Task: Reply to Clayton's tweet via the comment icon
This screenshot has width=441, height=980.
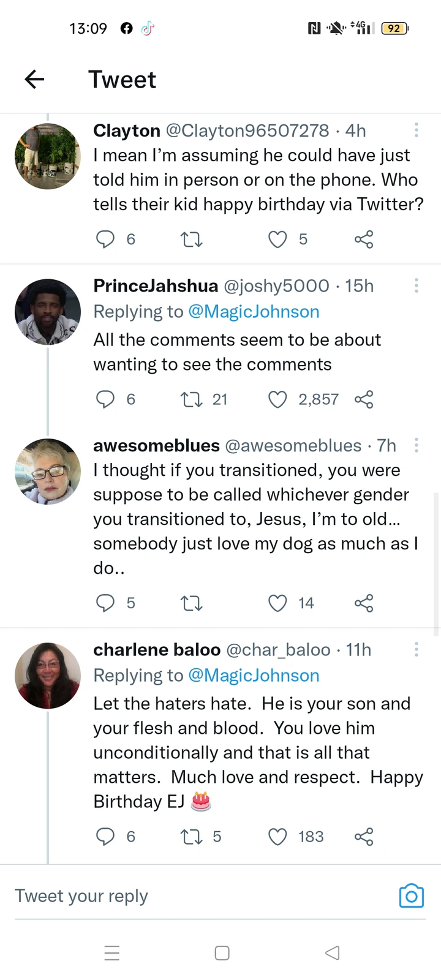Action: [x=105, y=239]
